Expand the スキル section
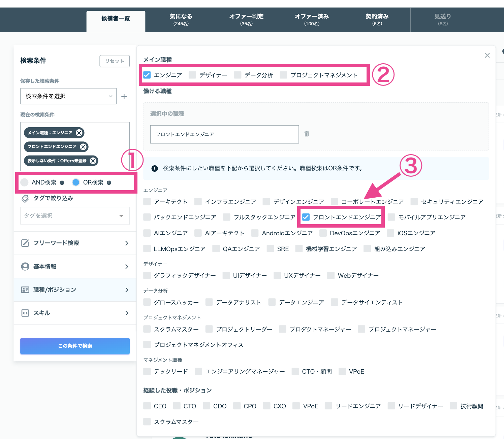 tap(75, 313)
